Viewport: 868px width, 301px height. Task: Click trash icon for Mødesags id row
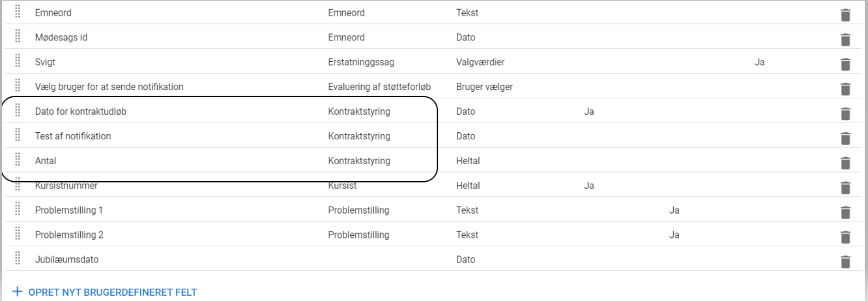[845, 40]
